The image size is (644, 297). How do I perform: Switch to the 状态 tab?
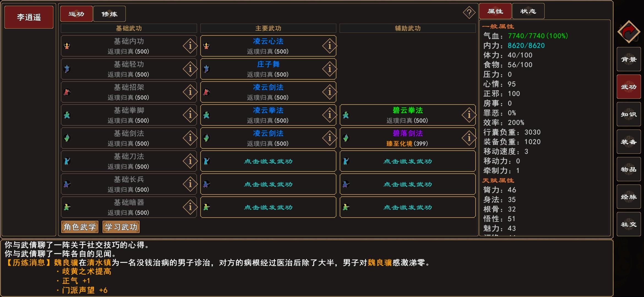coord(528,11)
